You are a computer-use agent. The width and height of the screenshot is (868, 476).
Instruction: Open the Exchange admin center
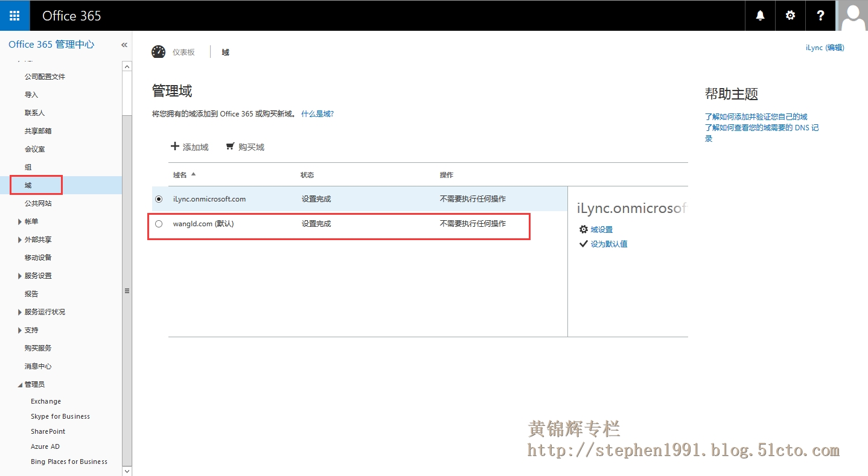point(46,401)
